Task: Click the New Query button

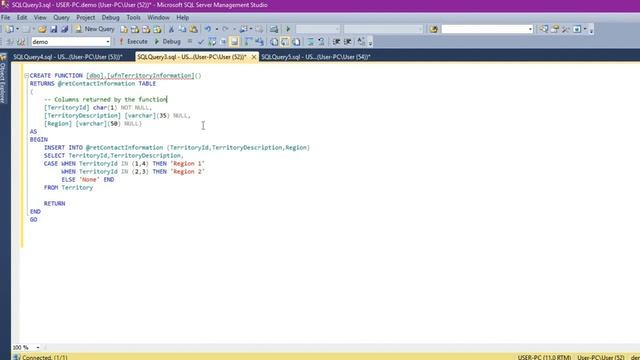Action: pos(95,29)
